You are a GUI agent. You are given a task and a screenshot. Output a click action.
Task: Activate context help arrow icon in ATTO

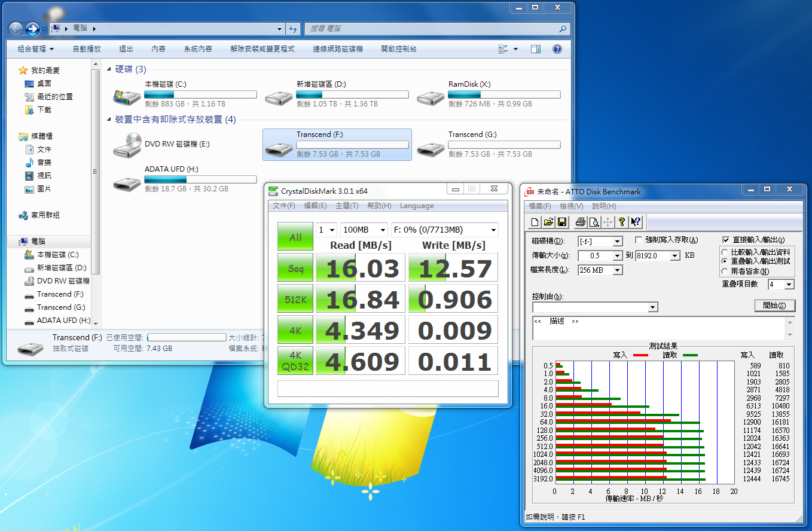(636, 222)
